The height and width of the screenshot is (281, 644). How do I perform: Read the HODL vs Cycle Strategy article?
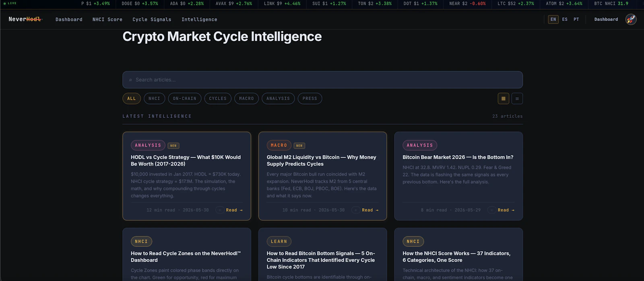pos(234,210)
